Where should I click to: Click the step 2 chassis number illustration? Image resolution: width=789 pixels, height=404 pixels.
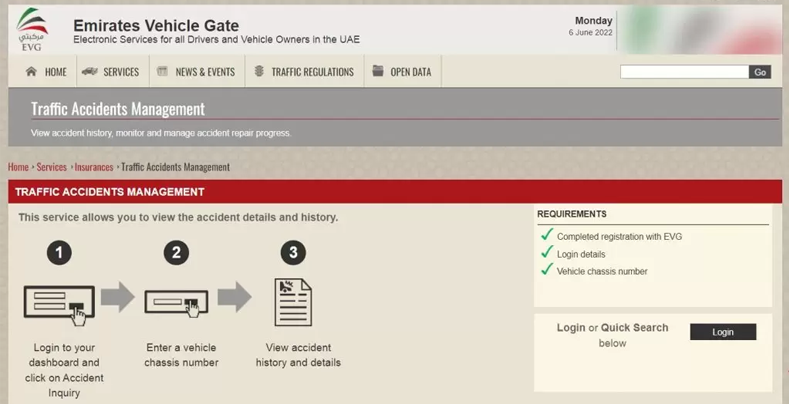[176, 300]
